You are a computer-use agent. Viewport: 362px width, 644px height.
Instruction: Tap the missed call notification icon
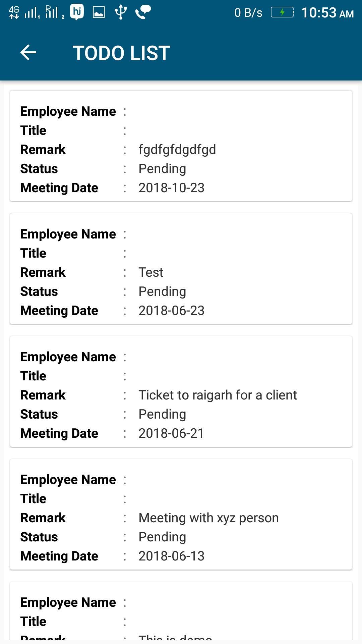coord(143,12)
